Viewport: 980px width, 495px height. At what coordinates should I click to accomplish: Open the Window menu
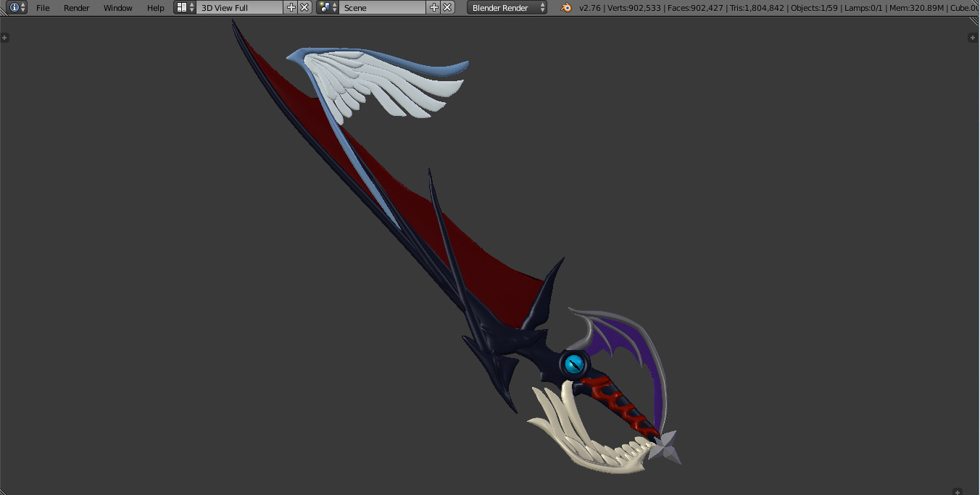click(117, 8)
